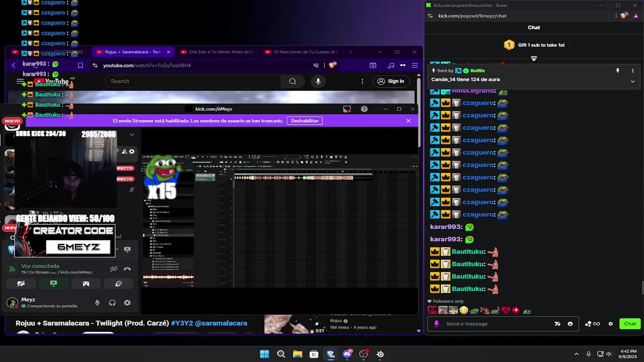Viewport: 644px width, 362px height.
Task: Stop screen sharing in Discord voice panel
Action: click(53, 284)
